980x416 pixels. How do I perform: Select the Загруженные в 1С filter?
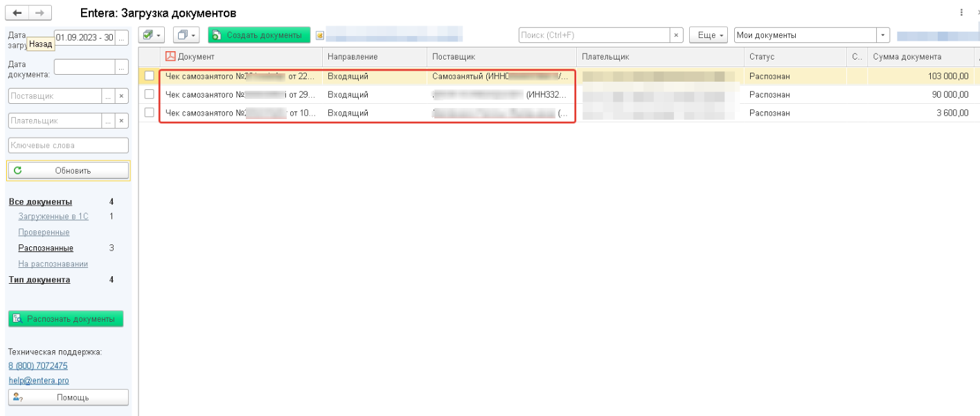[53, 217]
